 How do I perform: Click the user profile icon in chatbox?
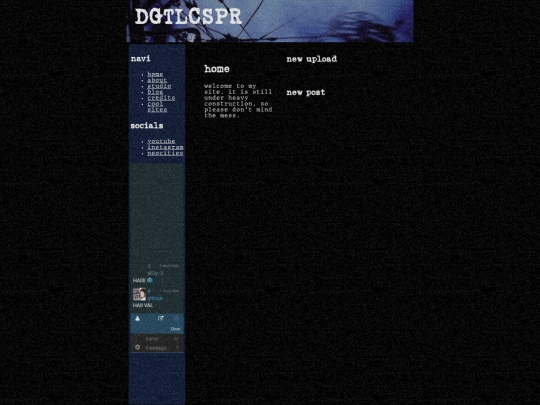coord(137,319)
